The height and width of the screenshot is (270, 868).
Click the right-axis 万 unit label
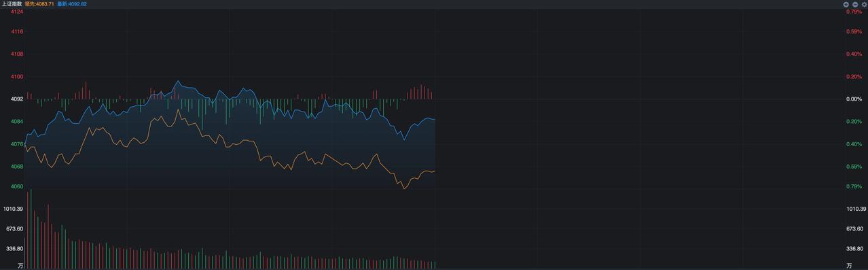coord(850,265)
